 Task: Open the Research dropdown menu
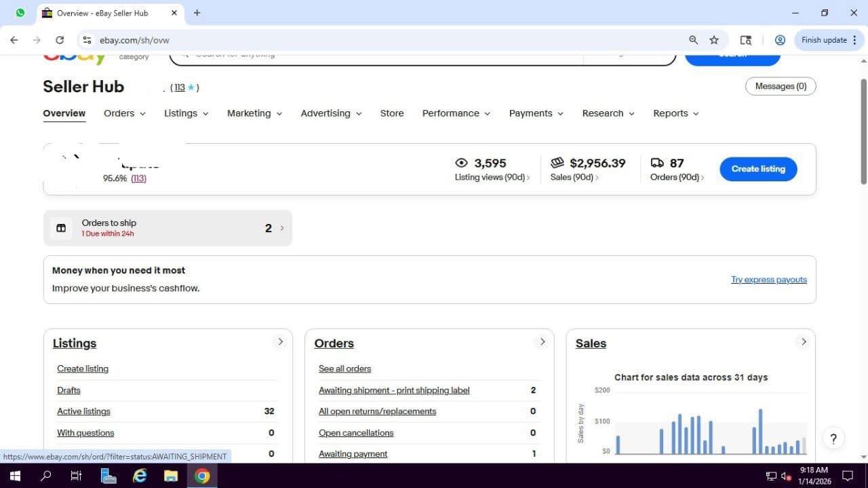607,113
